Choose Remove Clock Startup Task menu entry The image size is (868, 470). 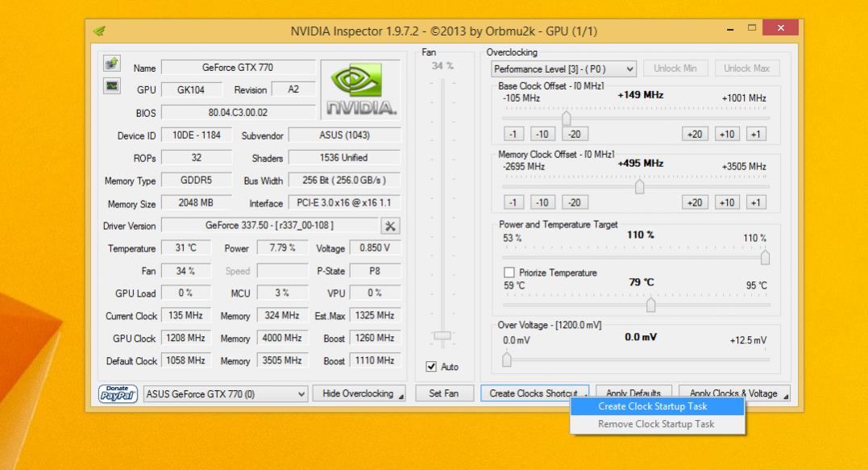tap(657, 424)
